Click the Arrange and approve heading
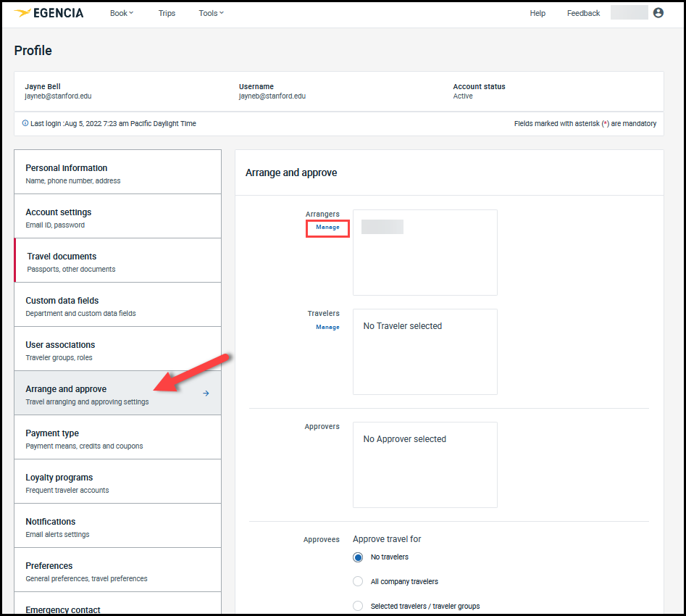 click(291, 172)
